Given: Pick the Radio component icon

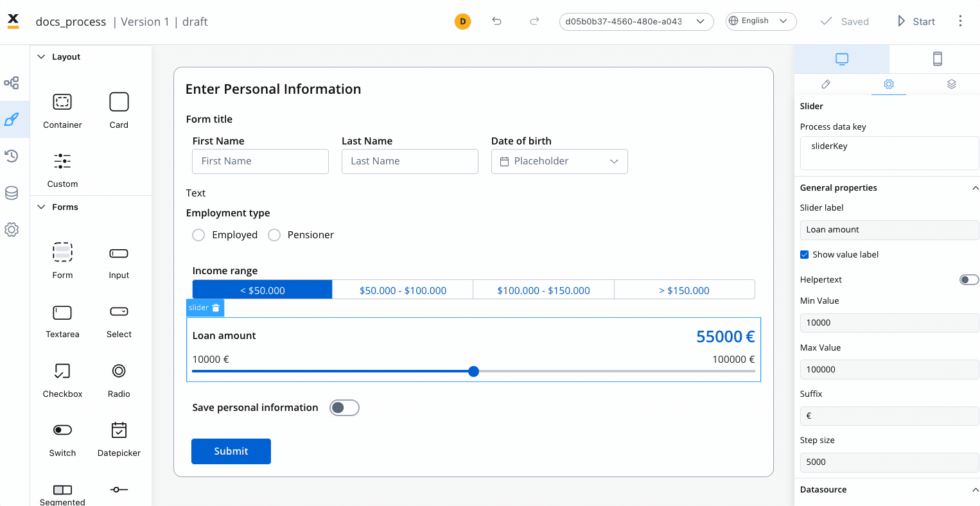Looking at the screenshot, I should click(119, 371).
